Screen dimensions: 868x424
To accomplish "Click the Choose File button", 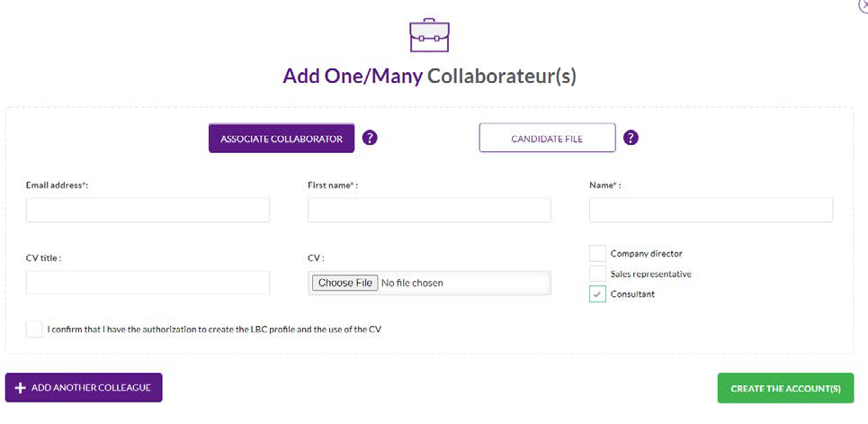I will point(345,283).
